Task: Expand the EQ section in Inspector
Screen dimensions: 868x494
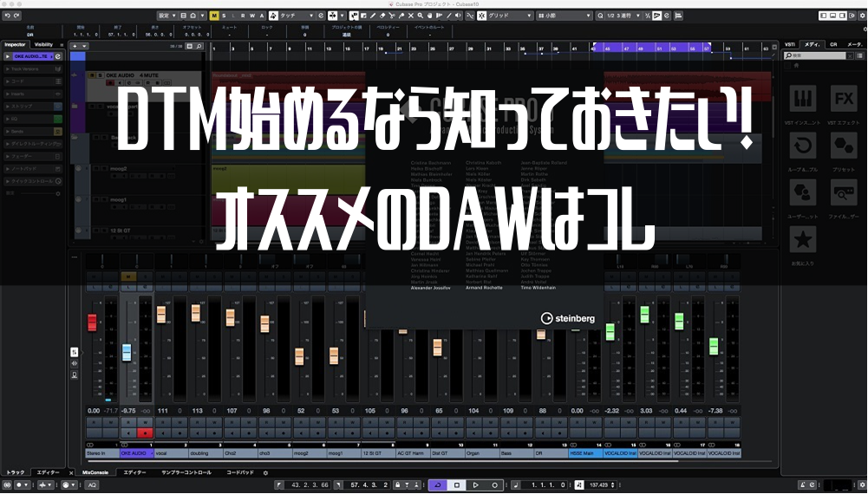Action: pos(33,119)
